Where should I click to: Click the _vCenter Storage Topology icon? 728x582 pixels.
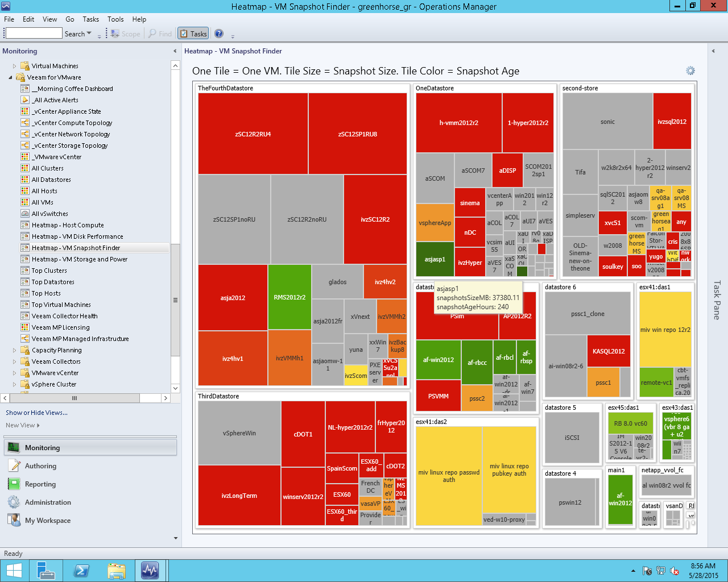click(x=25, y=145)
